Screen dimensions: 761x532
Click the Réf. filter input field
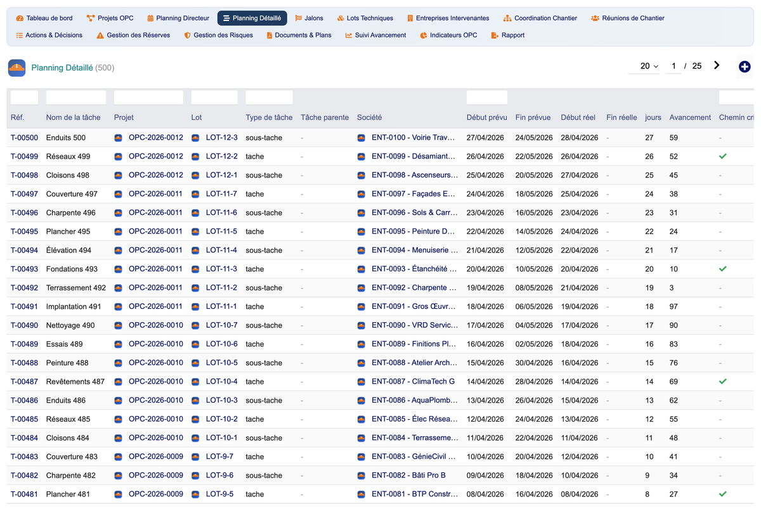(24, 98)
